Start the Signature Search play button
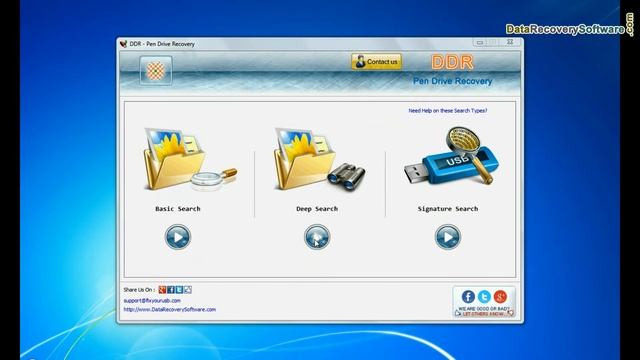 coord(448,237)
